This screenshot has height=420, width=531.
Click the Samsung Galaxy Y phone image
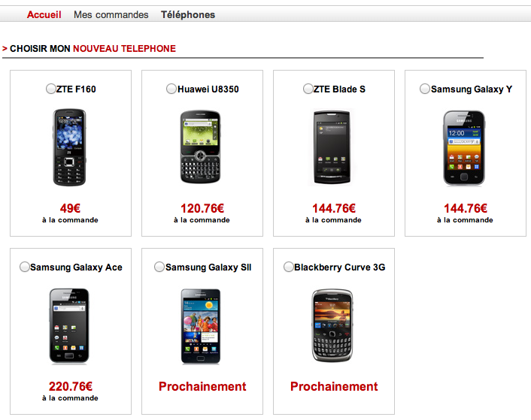(x=464, y=148)
